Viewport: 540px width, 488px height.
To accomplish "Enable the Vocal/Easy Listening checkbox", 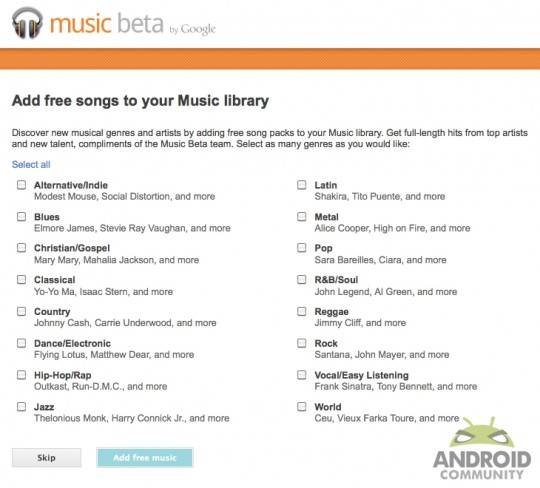I will [302, 375].
